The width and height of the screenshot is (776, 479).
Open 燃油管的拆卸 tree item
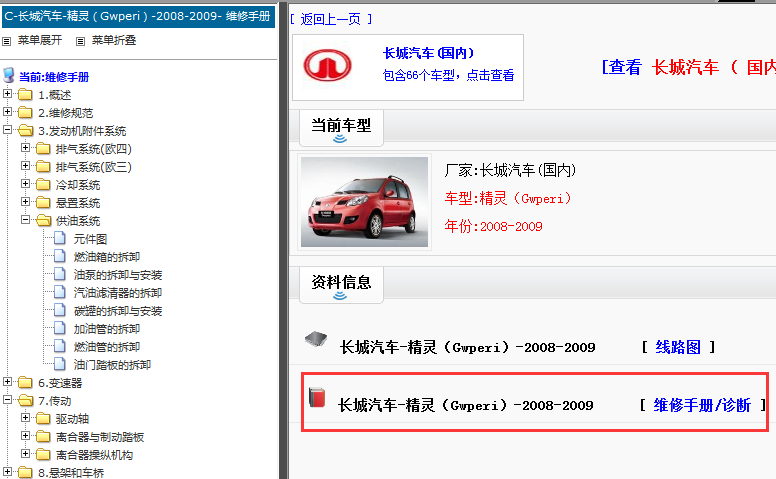(x=107, y=347)
